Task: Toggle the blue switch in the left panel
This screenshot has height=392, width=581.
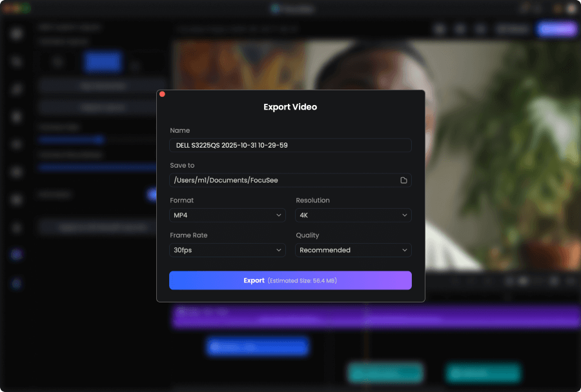Action: [x=152, y=194]
